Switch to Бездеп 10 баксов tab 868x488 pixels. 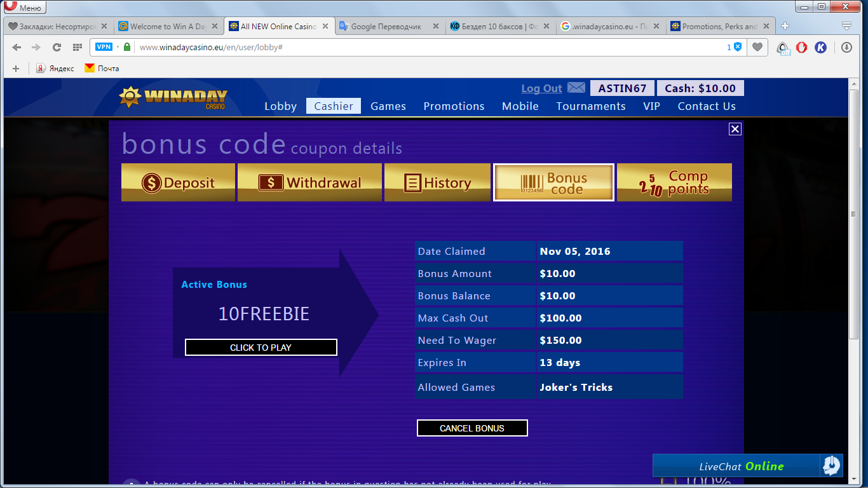499,27
